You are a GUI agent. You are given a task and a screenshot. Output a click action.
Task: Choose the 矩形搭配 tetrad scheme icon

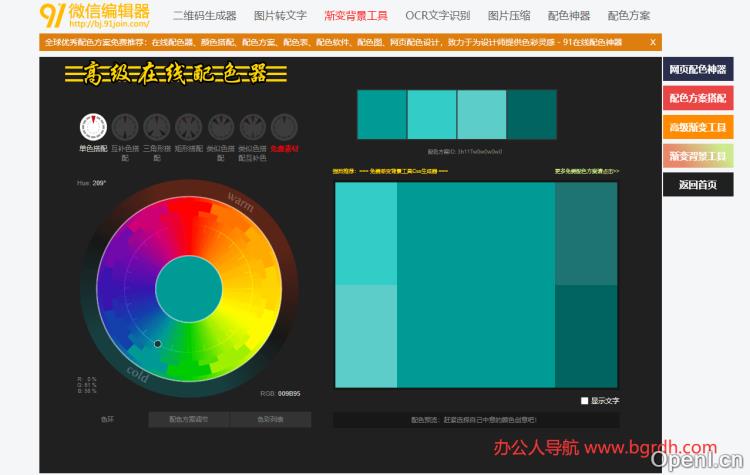[189, 127]
